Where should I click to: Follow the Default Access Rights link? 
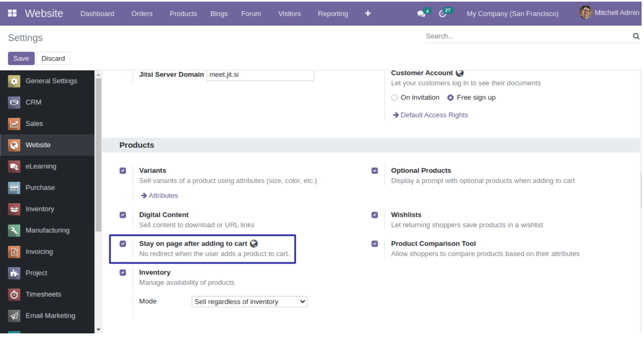tap(434, 115)
